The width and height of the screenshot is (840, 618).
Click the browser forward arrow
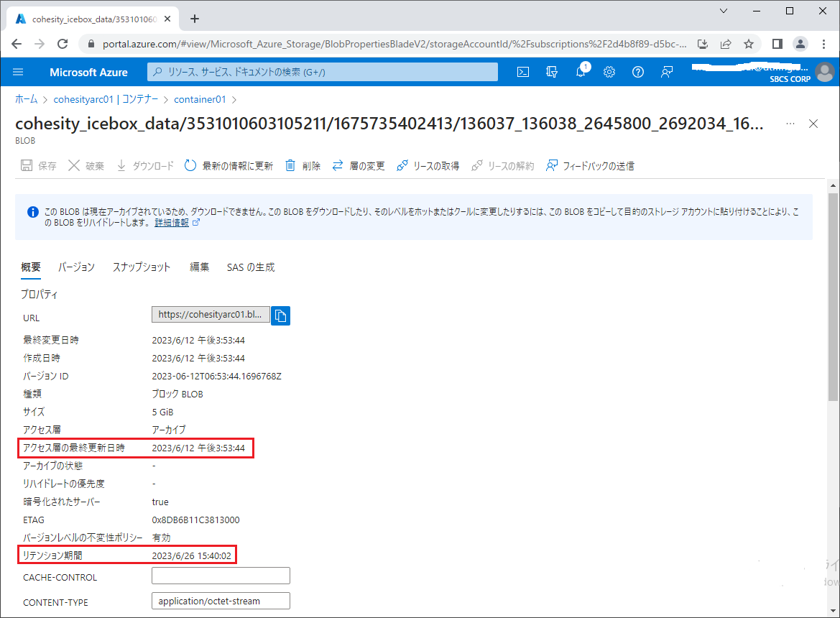coord(40,44)
